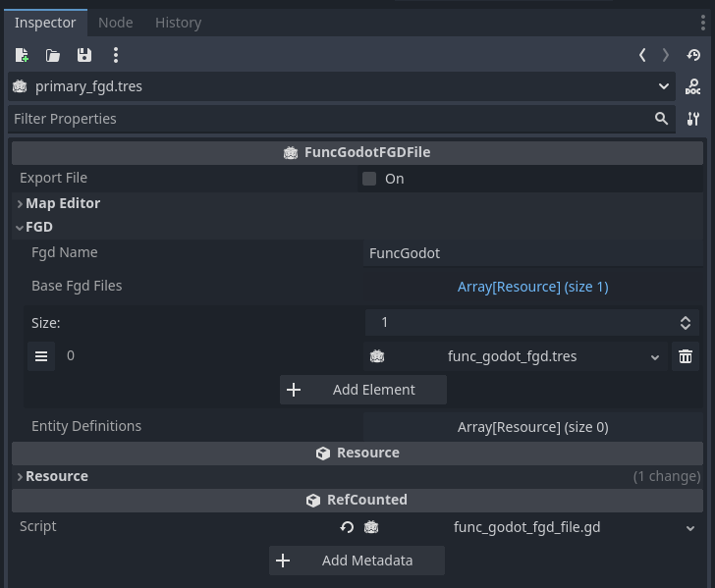Image resolution: width=715 pixels, height=588 pixels.
Task: Open the three-dot extra resource options
Action: tap(116, 56)
